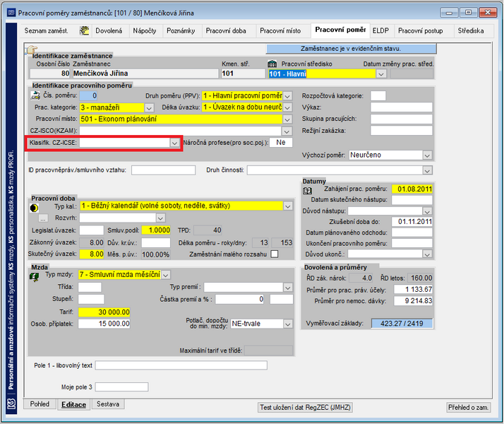Open the Klasifik. CZ-ICSE dropdown
This screenshot has width=504, height=424.
point(174,143)
